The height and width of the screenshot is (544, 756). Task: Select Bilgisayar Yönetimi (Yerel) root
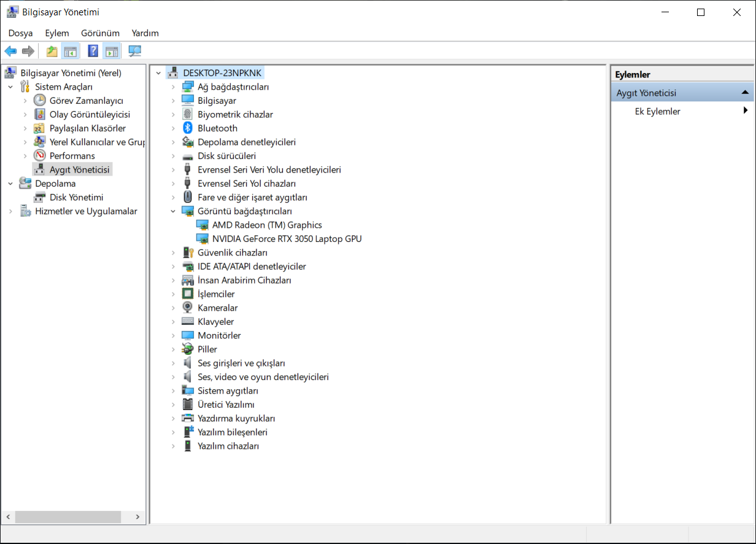(71, 72)
